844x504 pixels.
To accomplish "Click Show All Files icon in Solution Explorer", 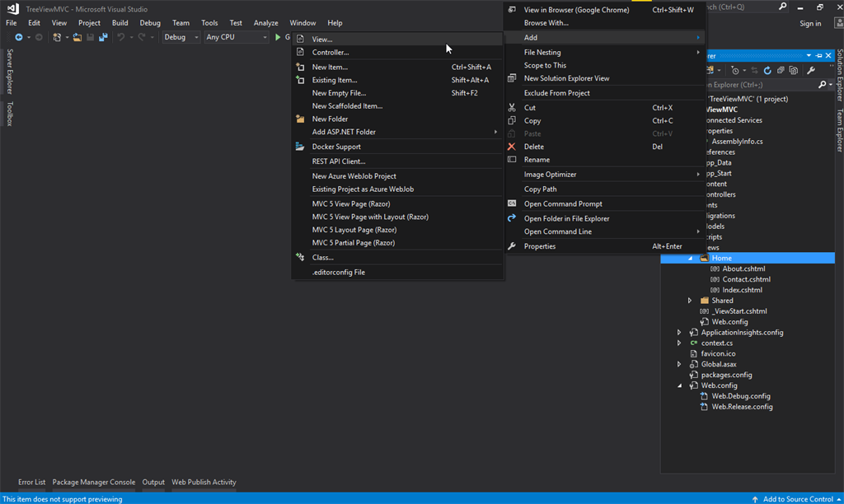I will (794, 71).
